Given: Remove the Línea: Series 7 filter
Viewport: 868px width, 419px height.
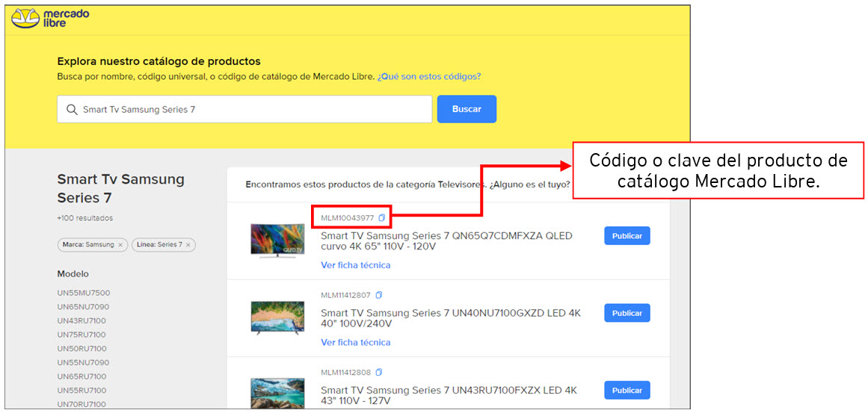Looking at the screenshot, I should [188, 245].
